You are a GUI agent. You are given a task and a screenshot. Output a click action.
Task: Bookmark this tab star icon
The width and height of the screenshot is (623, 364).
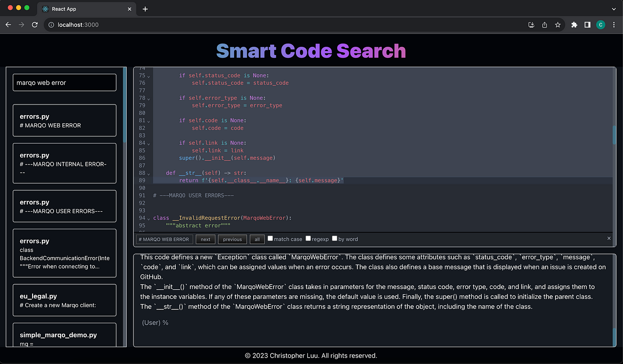558,25
